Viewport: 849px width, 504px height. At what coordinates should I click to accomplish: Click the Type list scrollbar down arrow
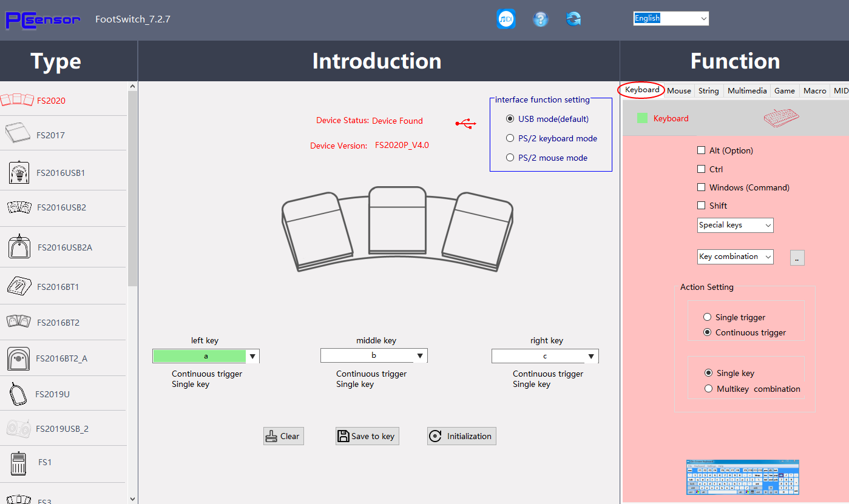[133, 499]
